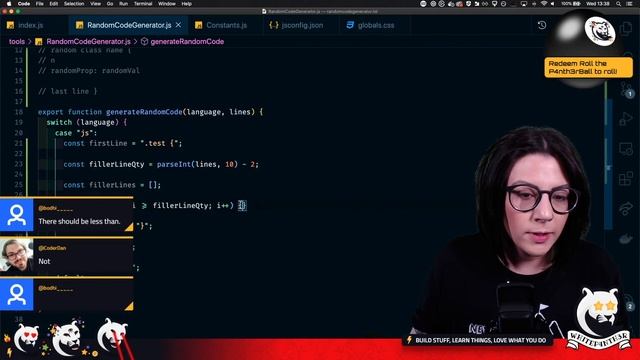Open the Apple menu
This screenshot has height=360, width=640.
click(x=9, y=4)
